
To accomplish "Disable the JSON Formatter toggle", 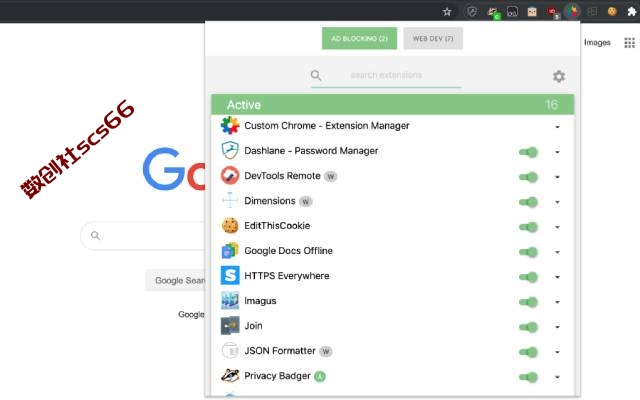I will pos(529,352).
